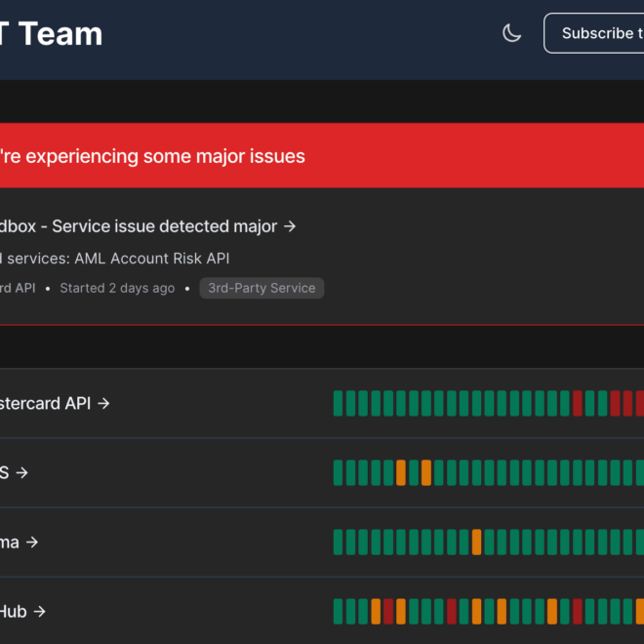Click the first orange bar in the S service row

click(x=401, y=472)
